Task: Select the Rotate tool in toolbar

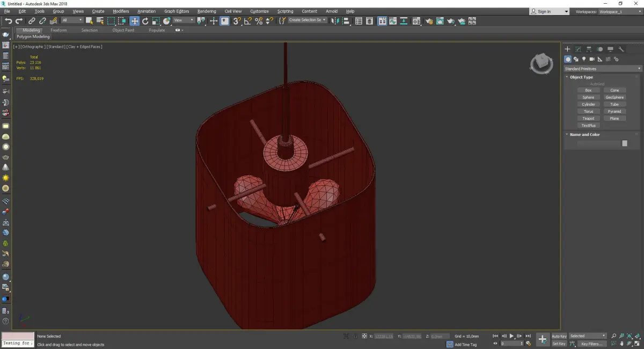Action: click(145, 21)
